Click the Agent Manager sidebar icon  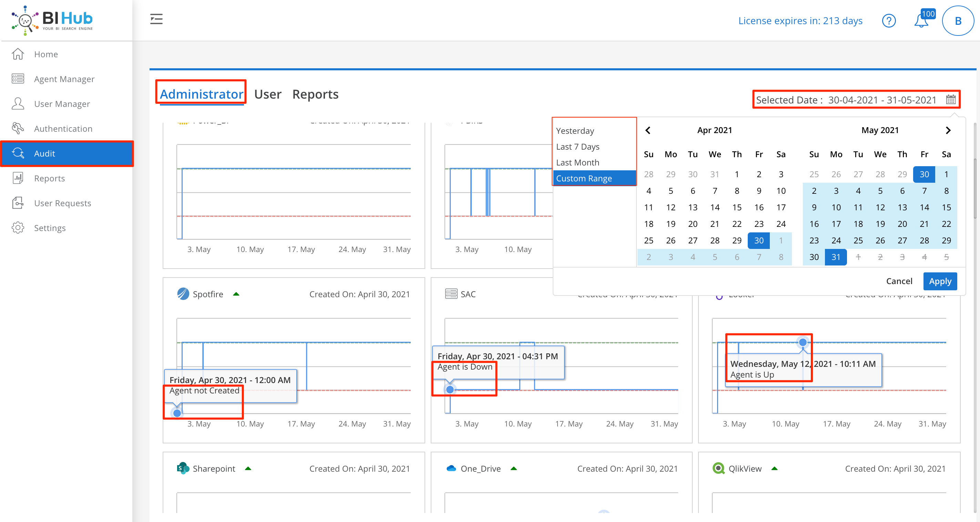click(18, 79)
